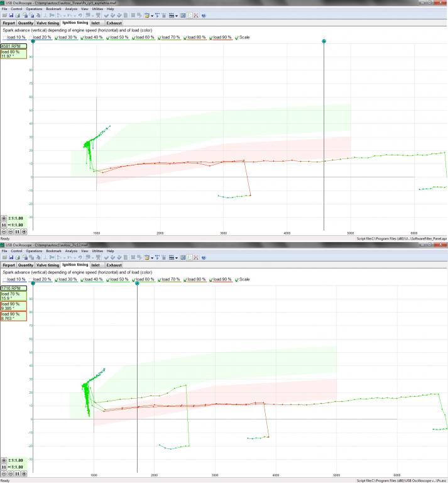Viewport: 448px width, 483px height.
Task: Enable the load 10 % checkbox in the top window
Action: point(5,38)
